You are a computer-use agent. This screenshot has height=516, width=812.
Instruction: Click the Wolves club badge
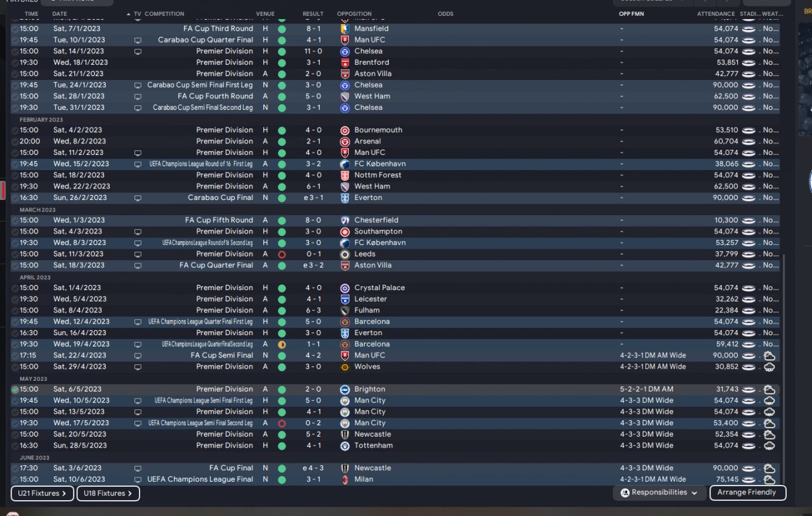click(345, 367)
